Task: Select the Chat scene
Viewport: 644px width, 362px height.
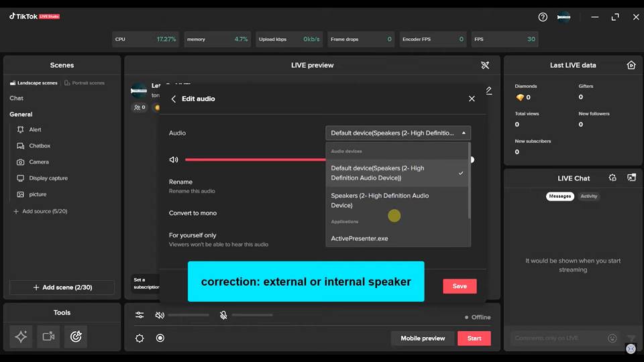Action: point(16,98)
